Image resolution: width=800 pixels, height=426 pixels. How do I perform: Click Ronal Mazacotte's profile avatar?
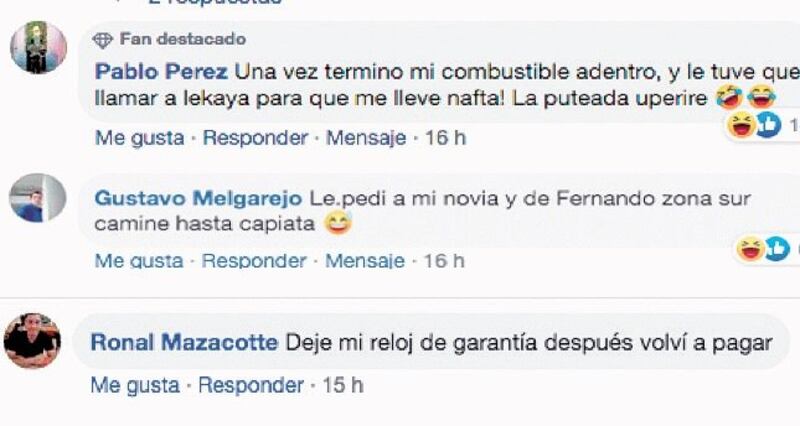tap(32, 341)
